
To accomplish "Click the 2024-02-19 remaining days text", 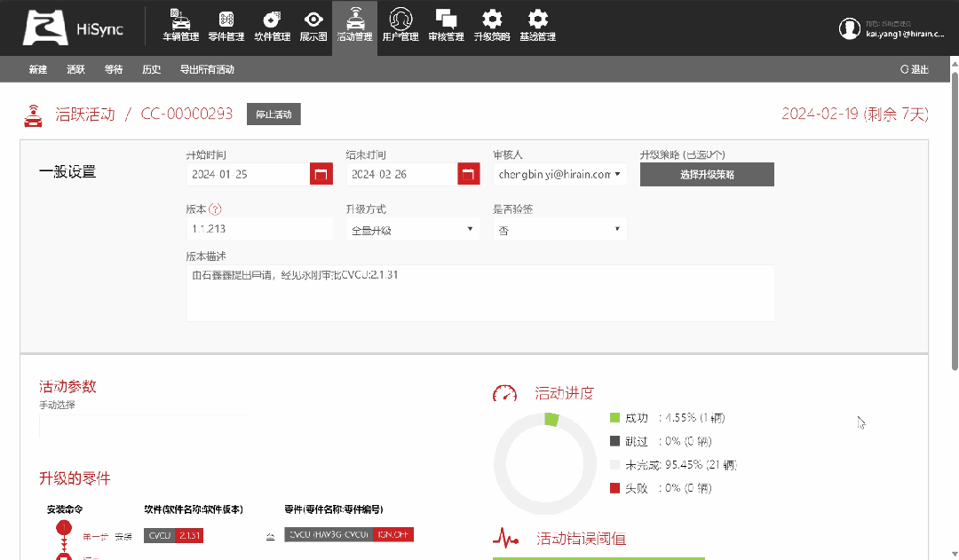I will pos(855,114).
